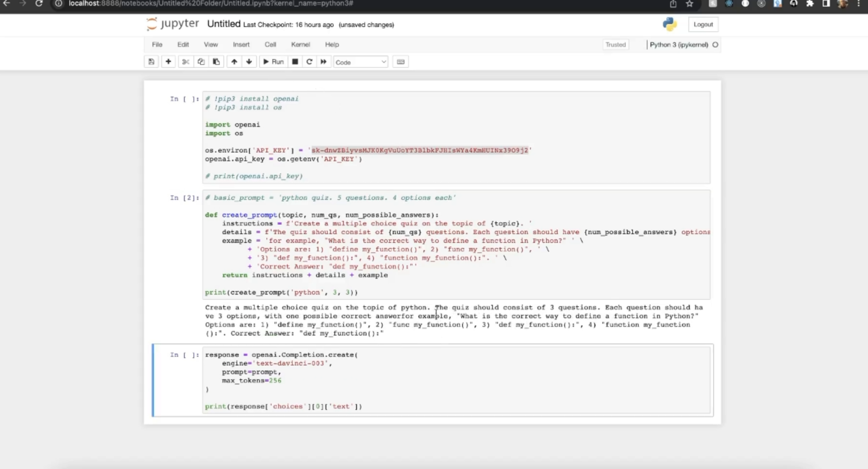Restart kernel and run all icon
This screenshot has width=868, height=469.
click(x=323, y=62)
